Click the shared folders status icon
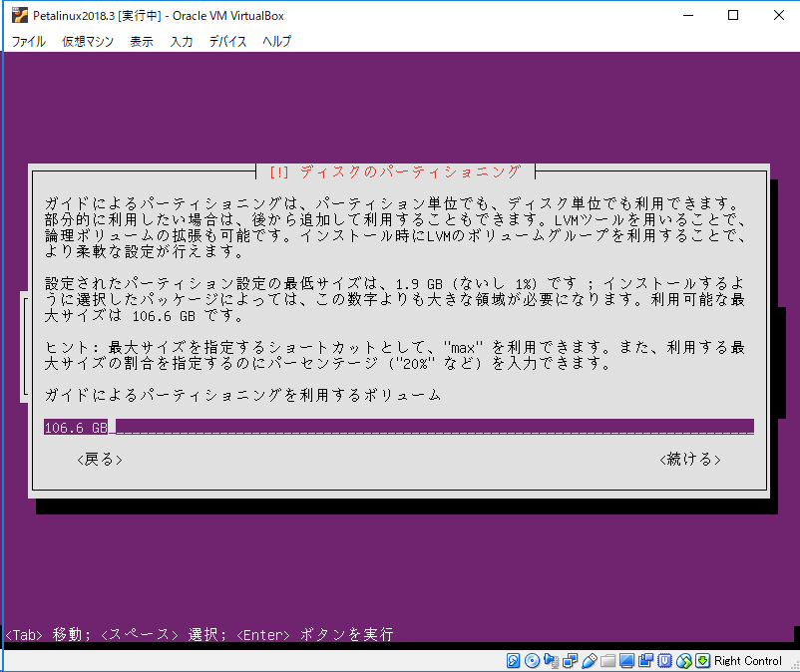The width and height of the screenshot is (800, 672). click(607, 660)
